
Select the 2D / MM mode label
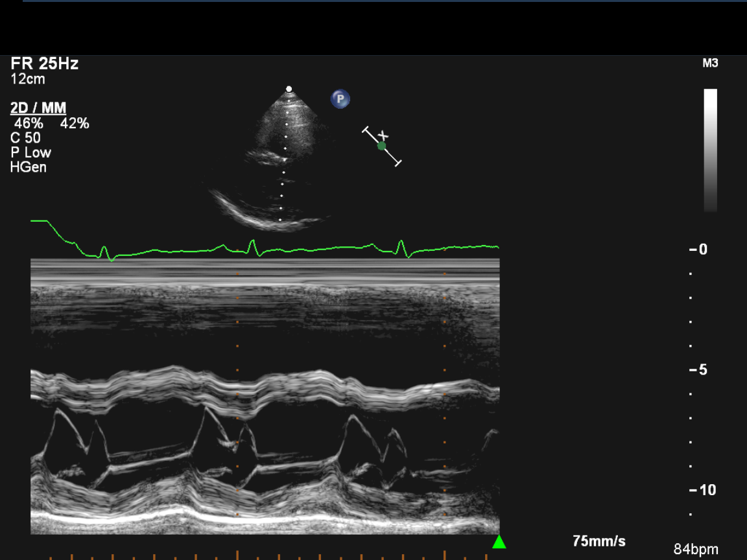pos(38,108)
